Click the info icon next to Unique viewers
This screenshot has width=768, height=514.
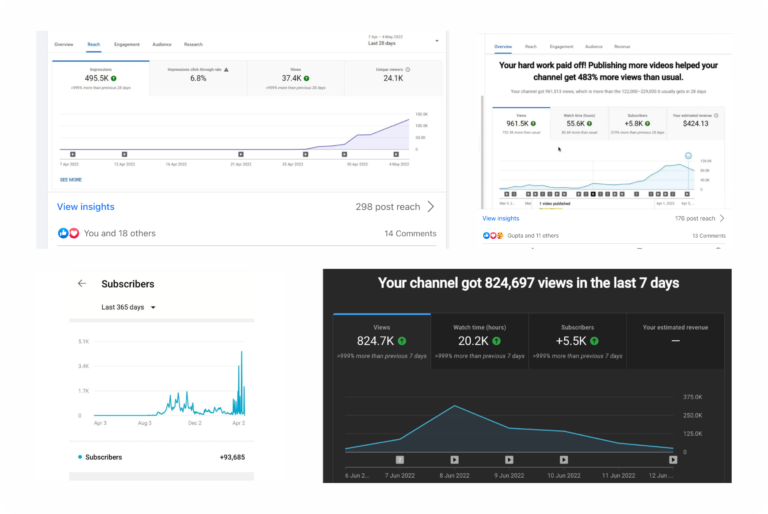(x=408, y=69)
